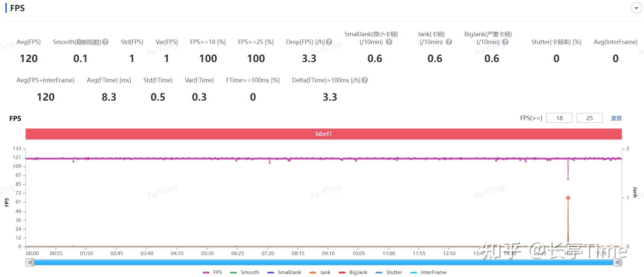Toggle Stutter series in legend
Screen dimensions: 644x277
[x=389, y=272]
